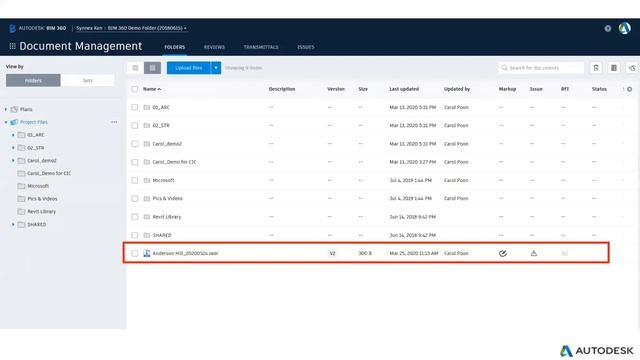Click the Upload files button
The width and height of the screenshot is (640, 360).
point(189,68)
